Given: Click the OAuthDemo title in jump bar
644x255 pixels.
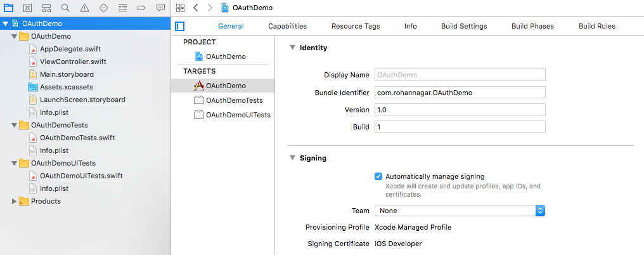Looking at the screenshot, I should pos(252,8).
